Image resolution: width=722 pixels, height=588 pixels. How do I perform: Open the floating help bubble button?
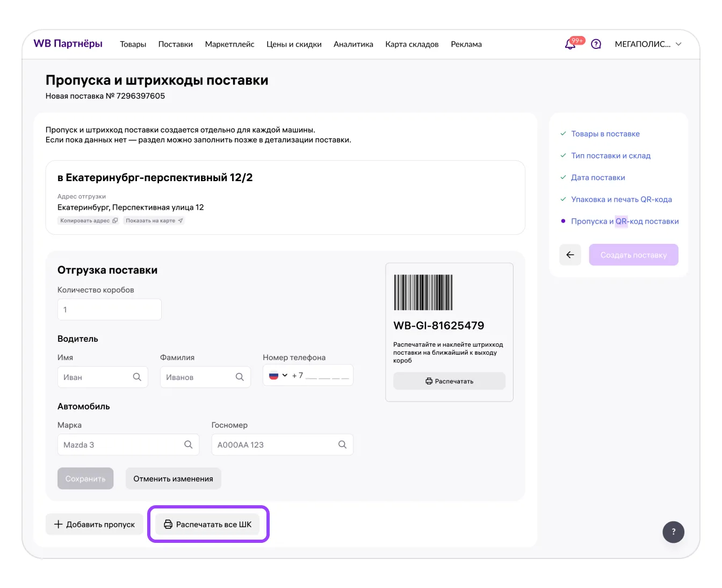pyautogui.click(x=673, y=532)
